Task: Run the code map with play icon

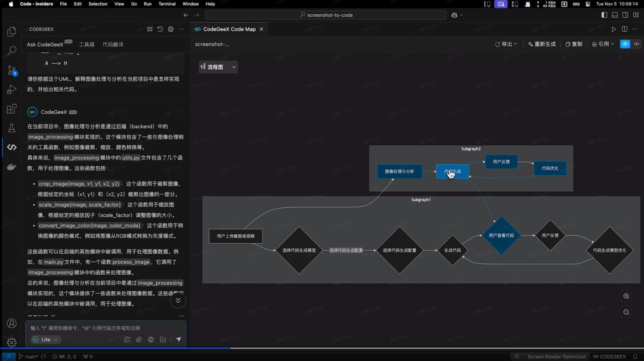Action: pos(614,29)
